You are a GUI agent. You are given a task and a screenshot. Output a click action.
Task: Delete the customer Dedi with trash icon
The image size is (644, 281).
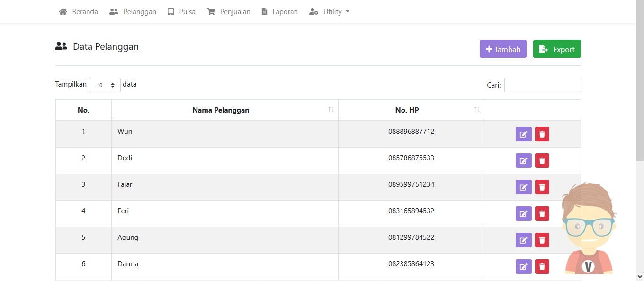(542, 161)
